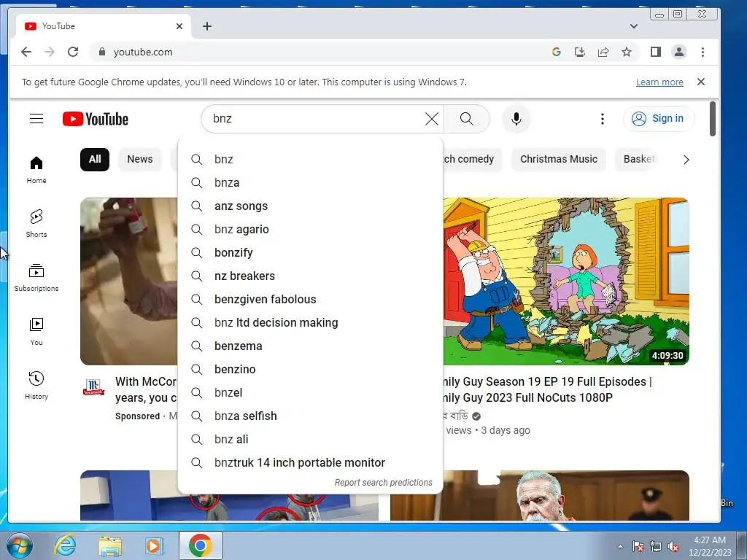
Task: Click the Sign in button
Action: (x=659, y=119)
